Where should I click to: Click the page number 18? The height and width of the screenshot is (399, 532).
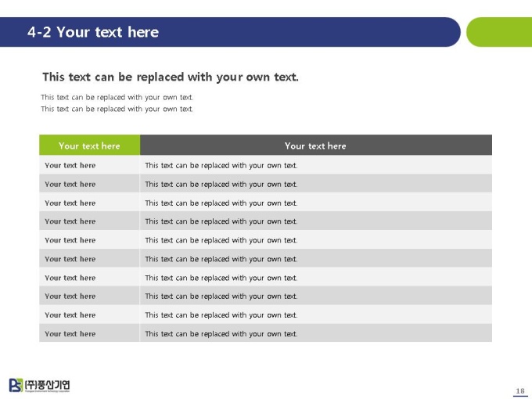coord(520,391)
